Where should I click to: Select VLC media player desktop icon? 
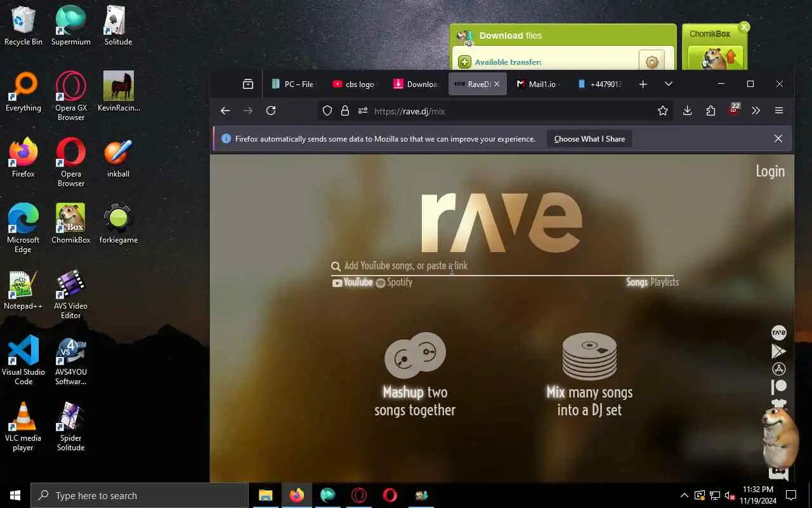tap(23, 427)
